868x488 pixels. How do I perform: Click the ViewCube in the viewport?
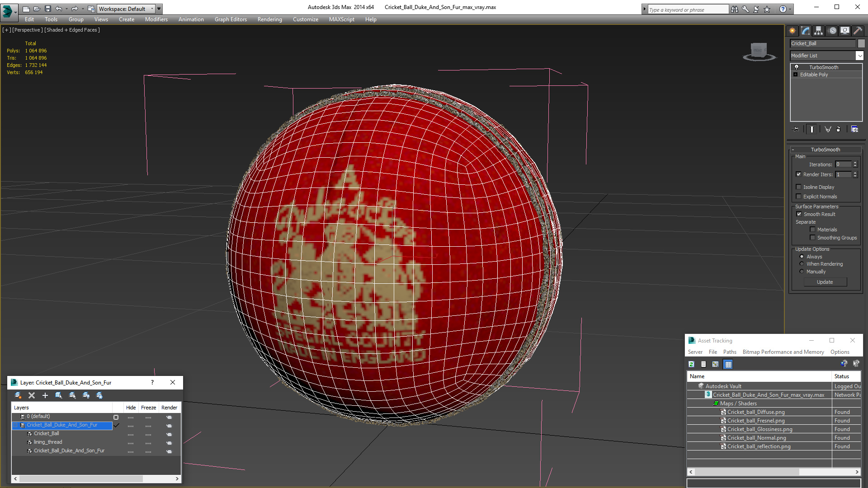(759, 51)
